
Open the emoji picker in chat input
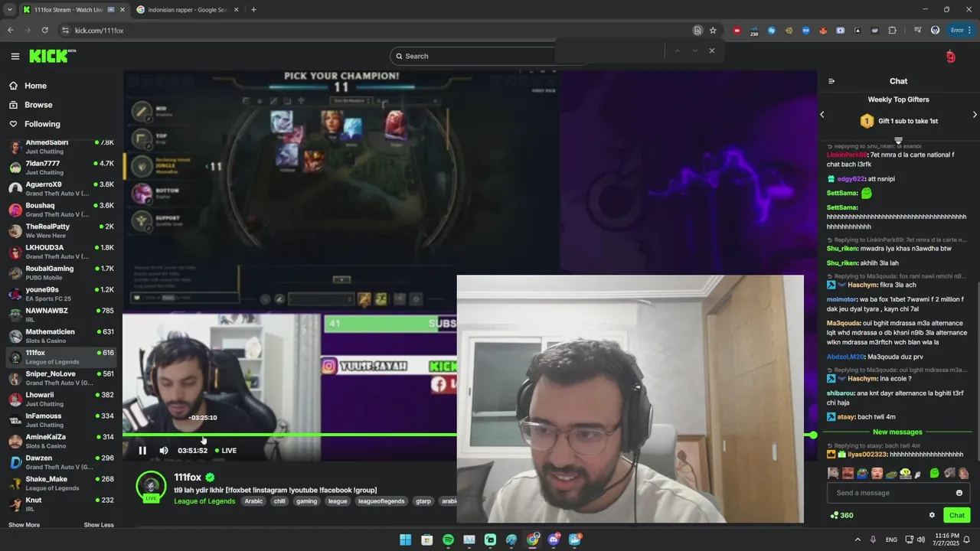[x=959, y=493]
